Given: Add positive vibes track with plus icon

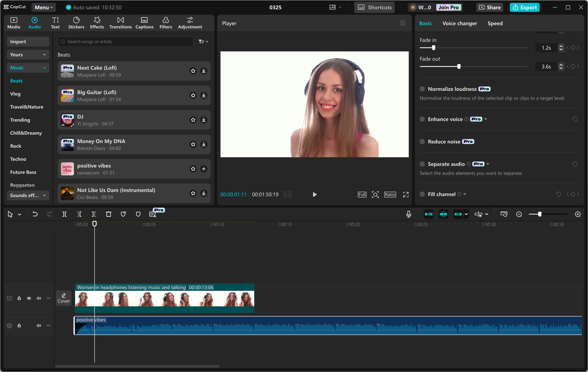Looking at the screenshot, I should pyautogui.click(x=204, y=169).
